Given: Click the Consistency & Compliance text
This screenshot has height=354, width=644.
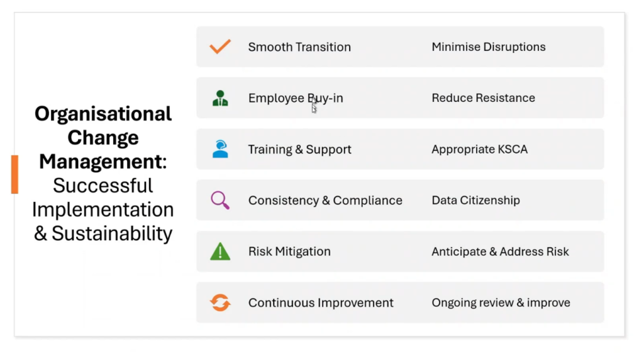Looking at the screenshot, I should [325, 201].
